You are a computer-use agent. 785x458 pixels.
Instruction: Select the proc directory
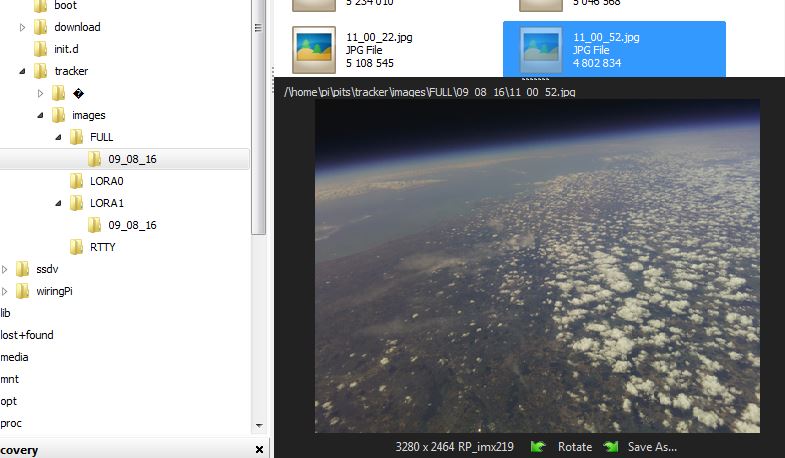click(11, 423)
